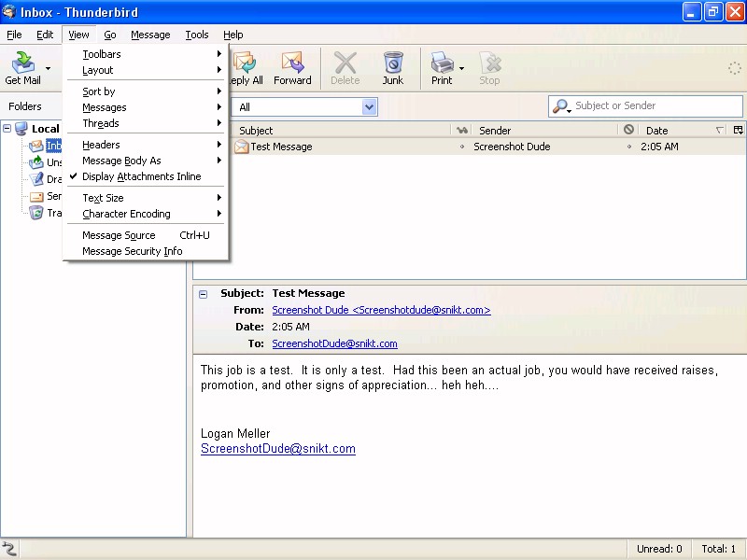Viewport: 747px width, 560px height.
Task: Click the Total: 1 status text
Action: pos(718,549)
